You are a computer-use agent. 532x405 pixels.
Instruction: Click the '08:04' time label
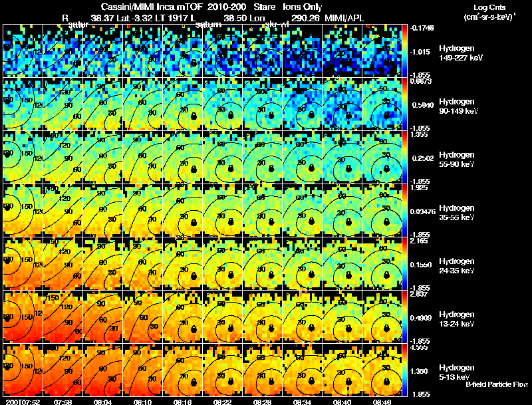click(x=103, y=402)
